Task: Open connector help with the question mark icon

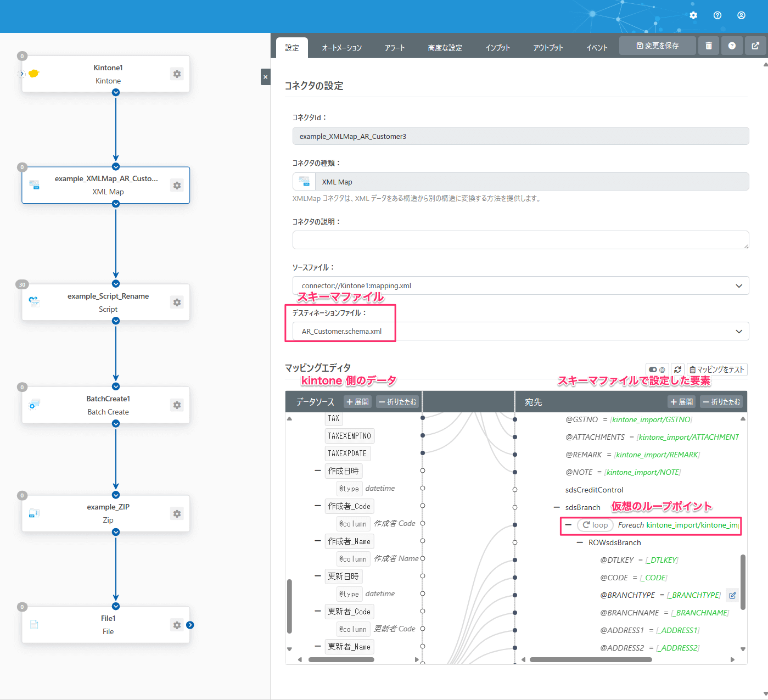Action: [x=732, y=46]
